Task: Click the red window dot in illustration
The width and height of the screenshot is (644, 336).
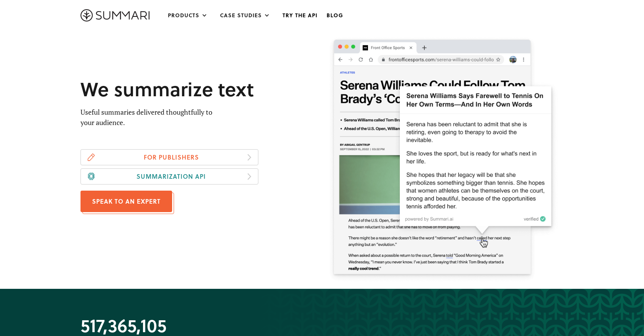Action: [x=340, y=47]
